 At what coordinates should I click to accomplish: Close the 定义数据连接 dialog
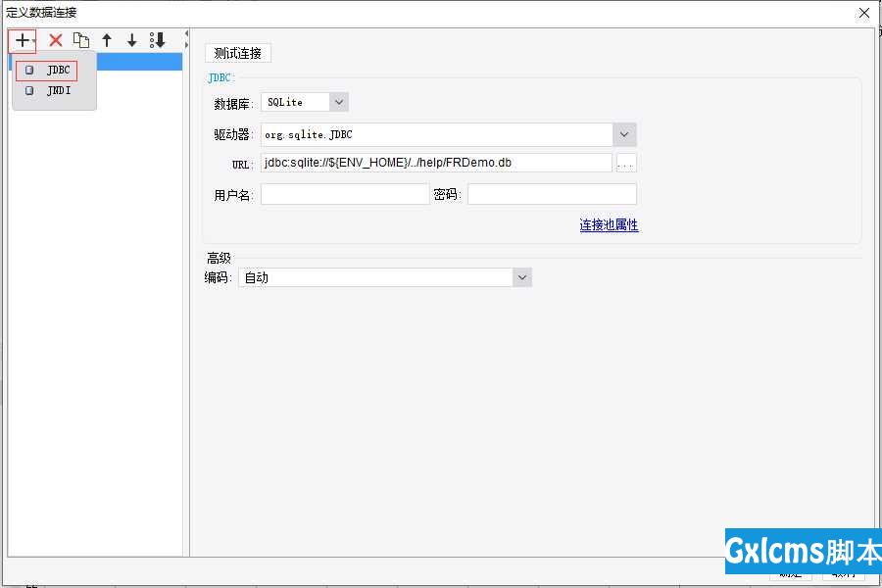coord(864,13)
